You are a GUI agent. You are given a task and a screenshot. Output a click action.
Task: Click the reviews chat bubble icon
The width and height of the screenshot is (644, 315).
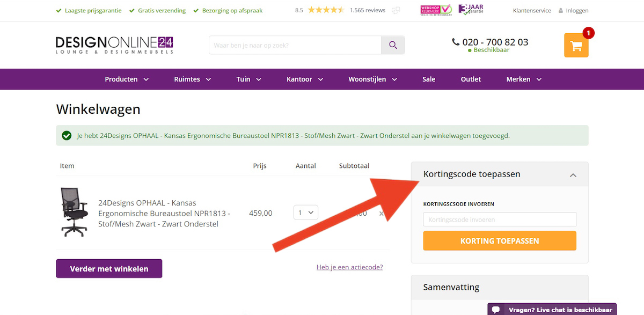396,10
